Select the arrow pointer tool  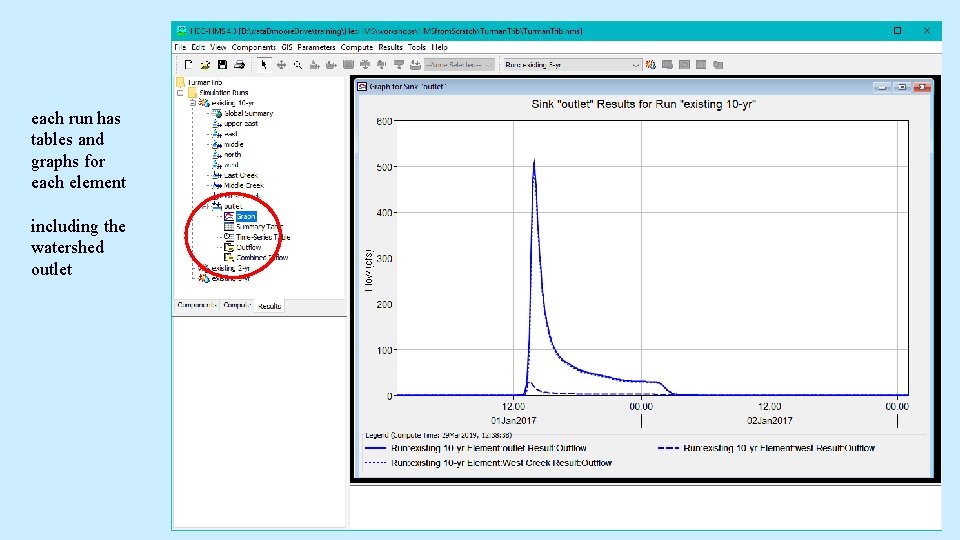[264, 64]
